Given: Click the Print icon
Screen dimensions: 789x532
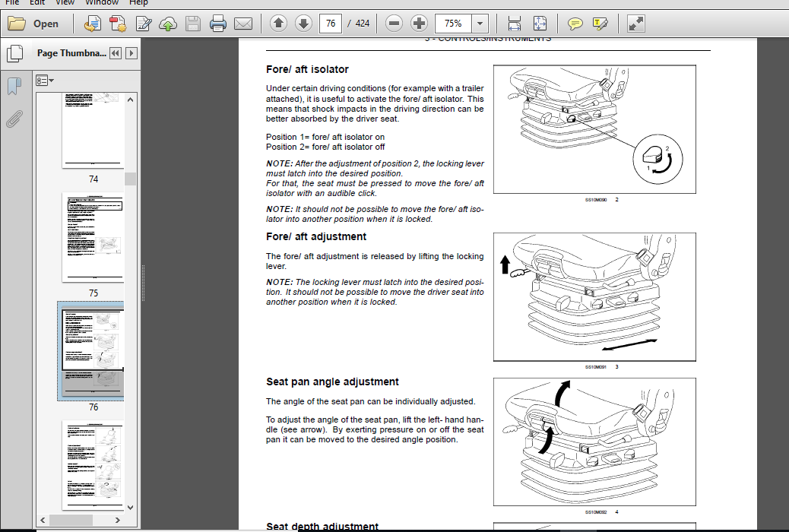Looking at the screenshot, I should coord(218,24).
